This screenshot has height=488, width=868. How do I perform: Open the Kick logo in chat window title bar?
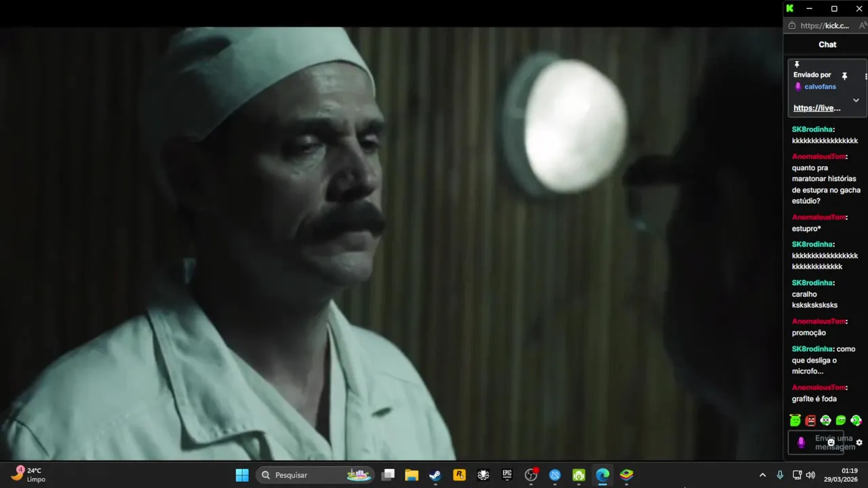tap(790, 8)
